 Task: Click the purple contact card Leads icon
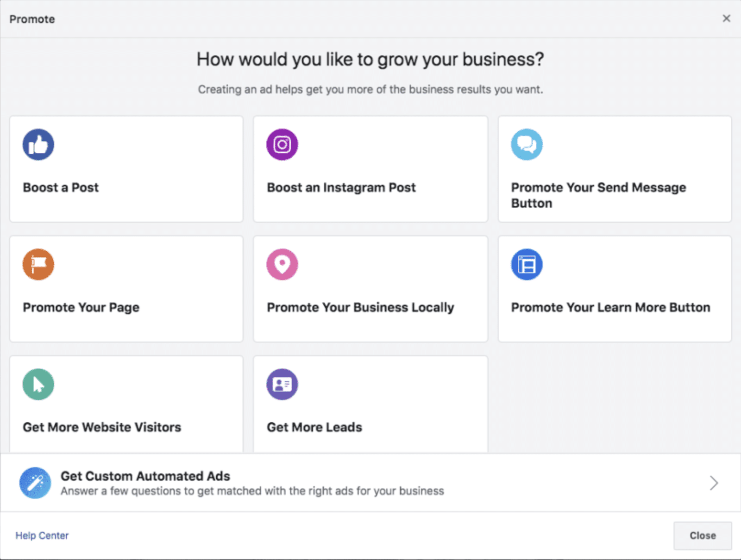click(x=282, y=384)
